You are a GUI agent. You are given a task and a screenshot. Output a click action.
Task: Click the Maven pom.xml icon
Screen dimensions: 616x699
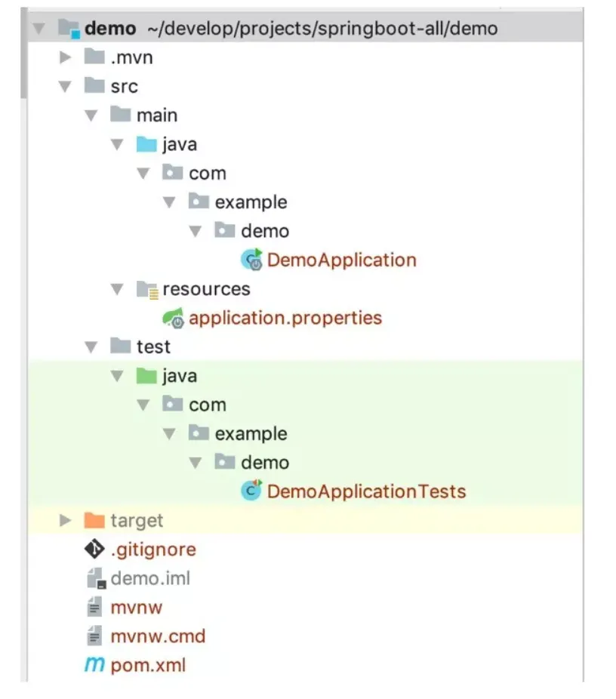click(x=94, y=665)
